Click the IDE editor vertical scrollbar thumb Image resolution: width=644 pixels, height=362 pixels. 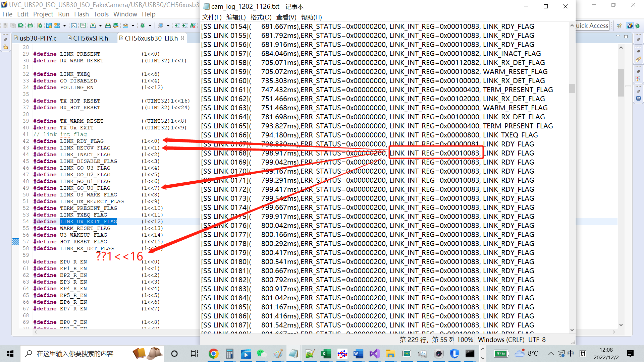coord(621,82)
